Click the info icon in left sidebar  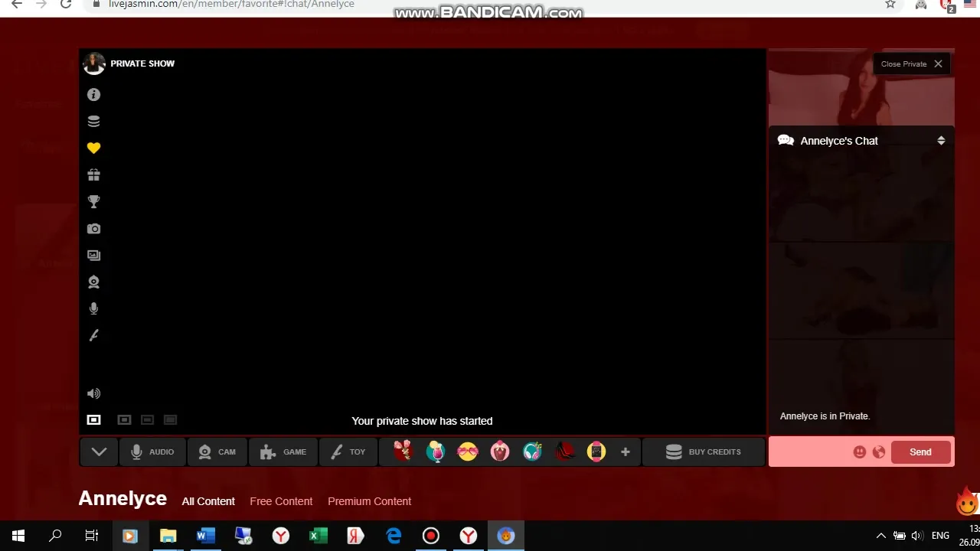coord(93,95)
